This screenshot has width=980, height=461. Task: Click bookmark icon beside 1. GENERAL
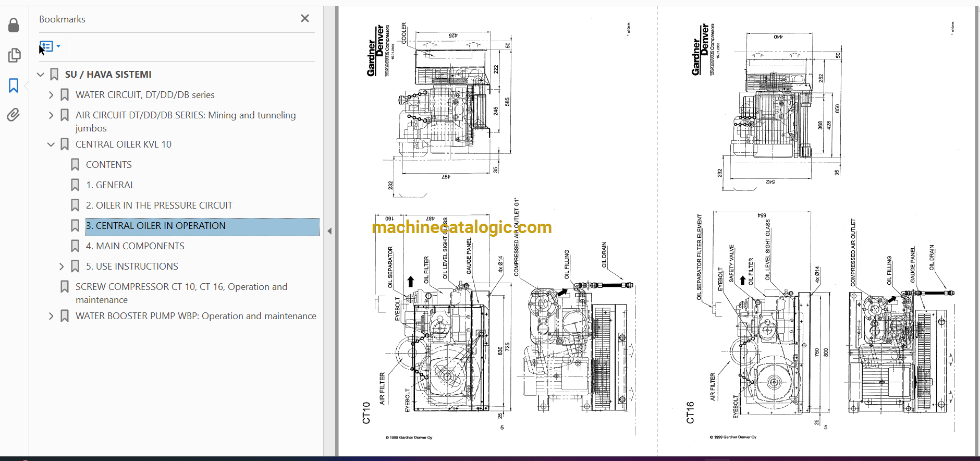(x=75, y=185)
